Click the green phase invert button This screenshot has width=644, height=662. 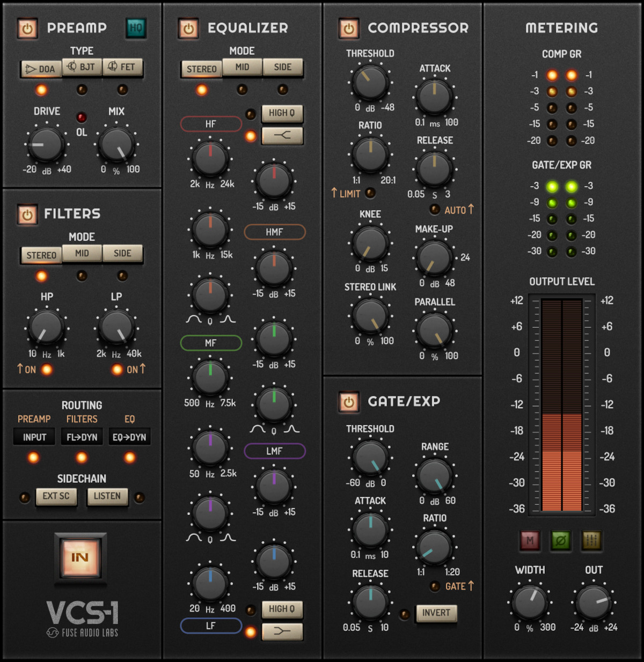tap(560, 541)
